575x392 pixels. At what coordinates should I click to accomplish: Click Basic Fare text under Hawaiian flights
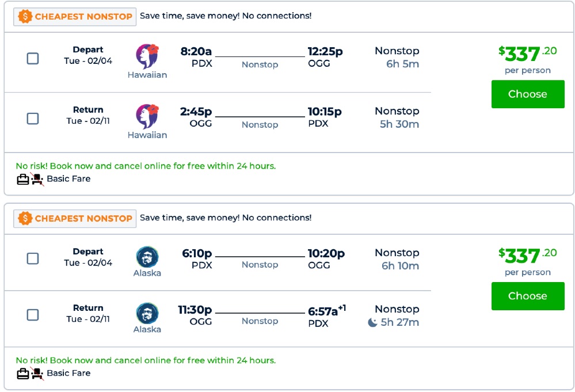coord(68,179)
